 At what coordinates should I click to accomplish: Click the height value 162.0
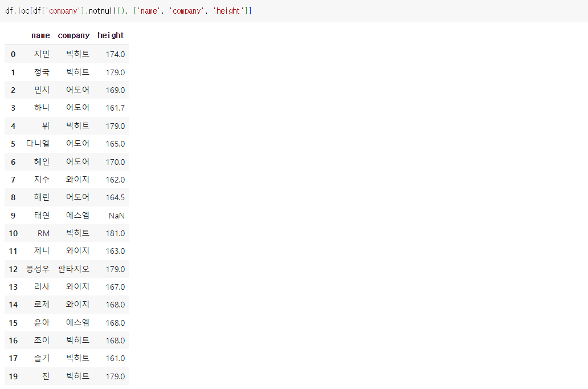(x=115, y=180)
